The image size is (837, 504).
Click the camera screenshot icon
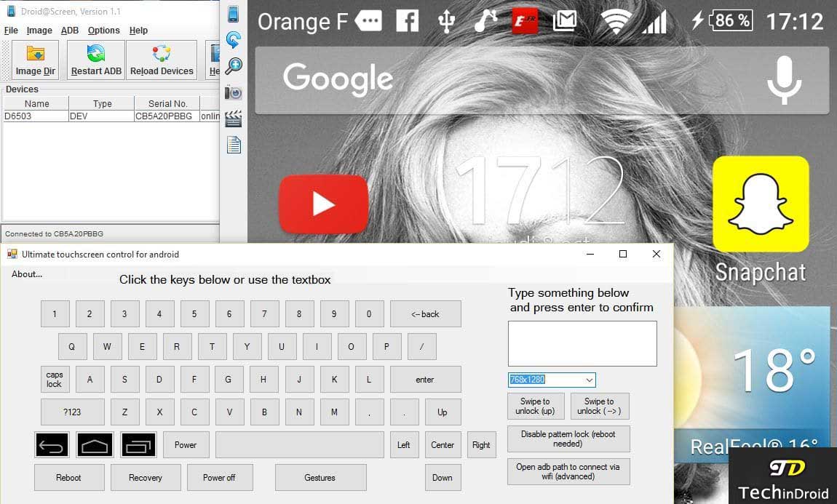point(234,93)
